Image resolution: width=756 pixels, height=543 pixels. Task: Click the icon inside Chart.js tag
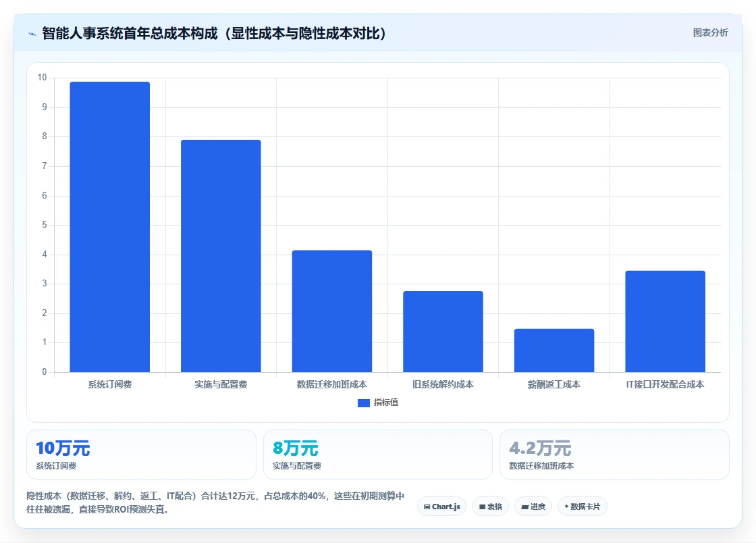[x=427, y=507]
